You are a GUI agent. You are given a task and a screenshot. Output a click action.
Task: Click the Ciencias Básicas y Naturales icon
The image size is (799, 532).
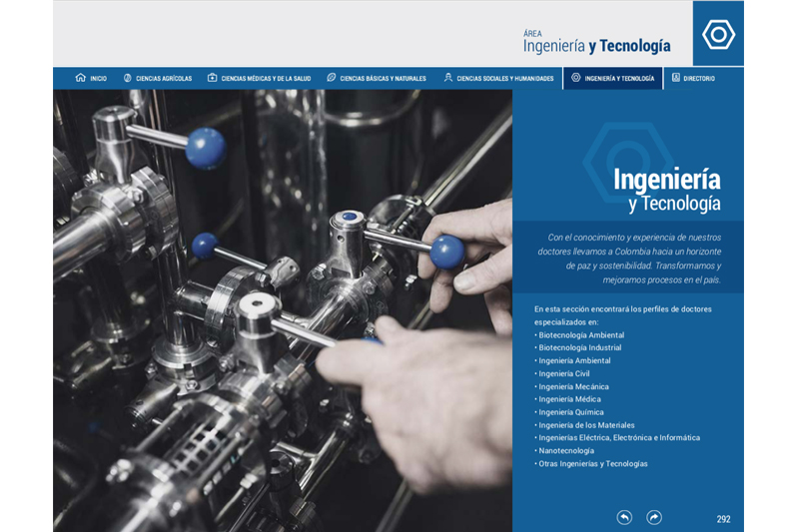pos(332,78)
